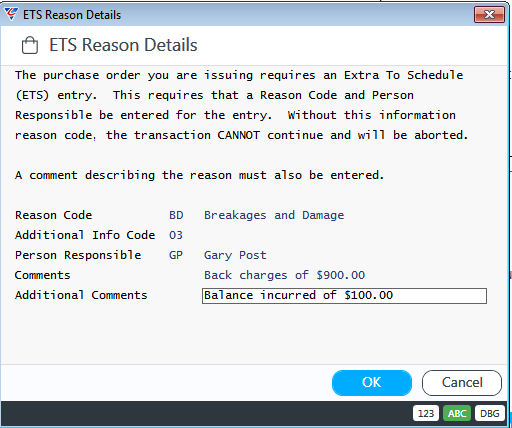512x428 pixels.
Task: Select the BD reason code value
Action: tap(176, 215)
